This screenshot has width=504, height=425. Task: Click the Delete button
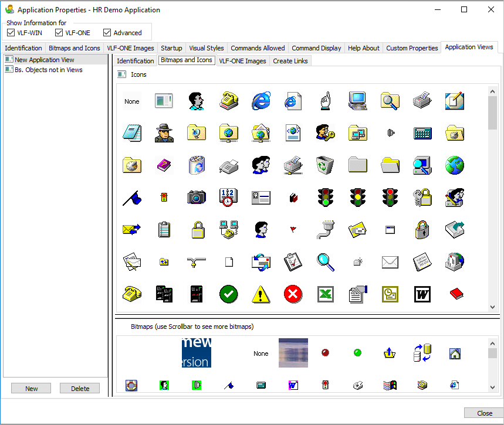coord(80,389)
